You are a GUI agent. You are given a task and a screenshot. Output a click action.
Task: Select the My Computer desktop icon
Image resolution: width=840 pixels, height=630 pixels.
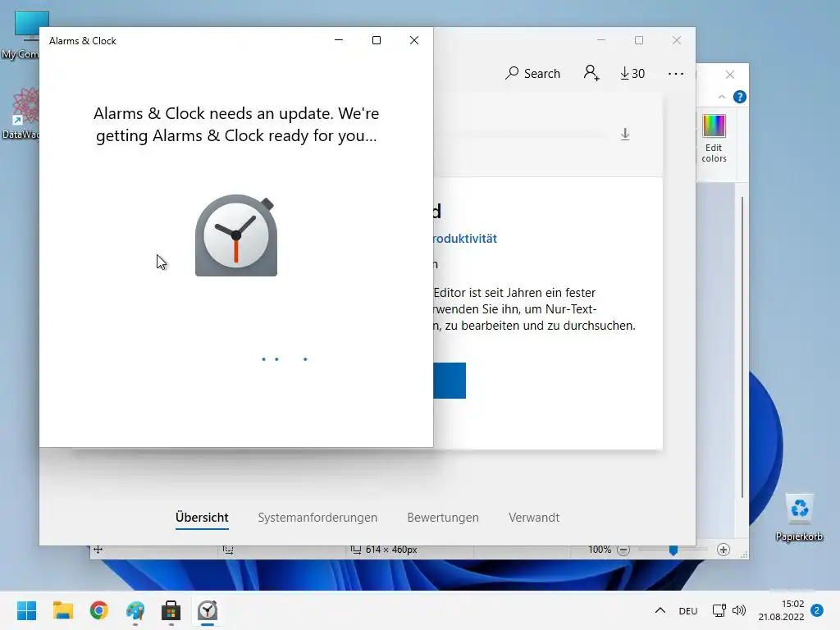coord(21,35)
